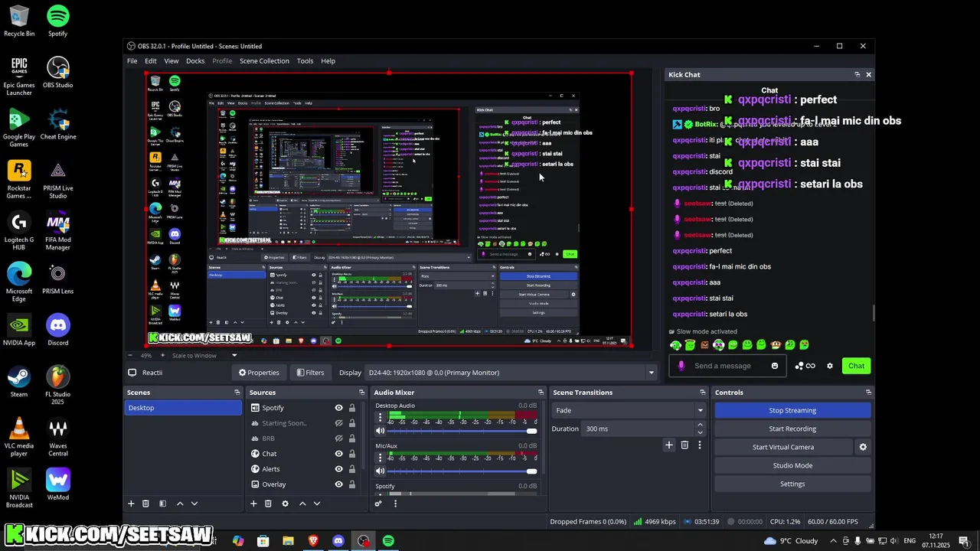980x551 pixels.
Task: Open FL Studio 2025 desktop icon
Action: click(57, 386)
